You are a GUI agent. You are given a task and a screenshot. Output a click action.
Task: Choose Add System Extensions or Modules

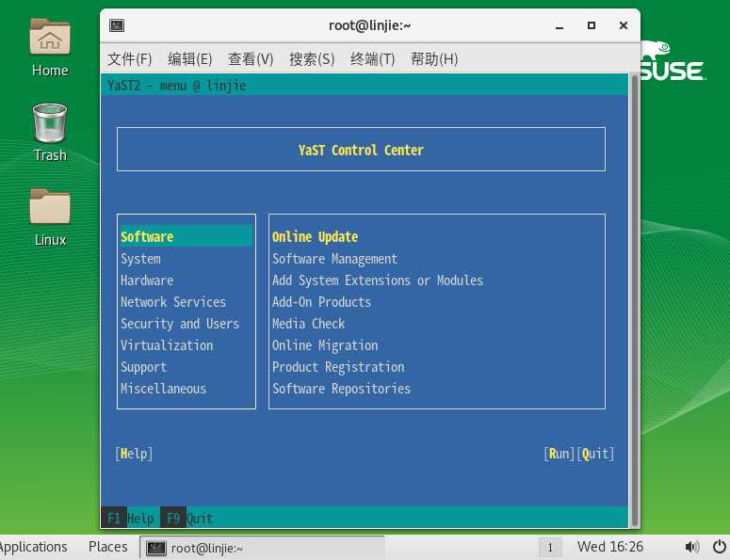pos(378,280)
